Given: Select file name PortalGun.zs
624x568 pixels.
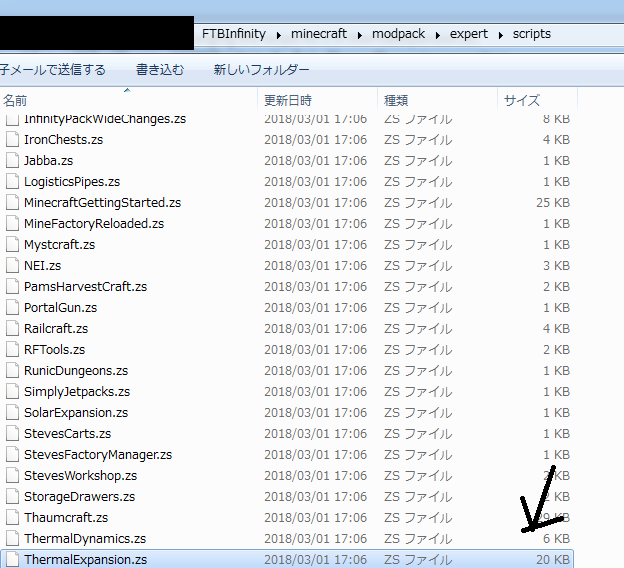Looking at the screenshot, I should [60, 308].
